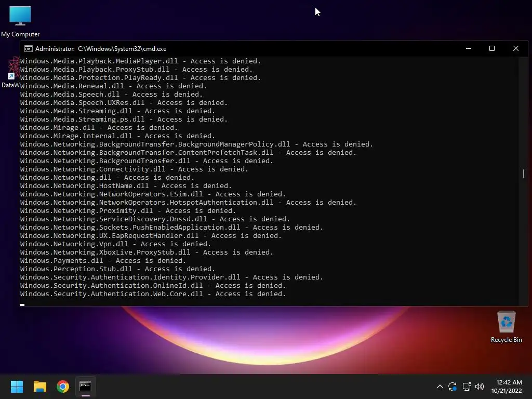
Task: Click the line Windows.Media.Streaming.dll
Action: [117, 111]
